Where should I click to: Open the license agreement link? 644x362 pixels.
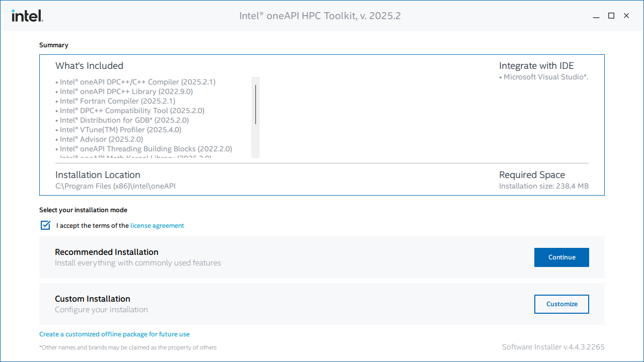[157, 226]
